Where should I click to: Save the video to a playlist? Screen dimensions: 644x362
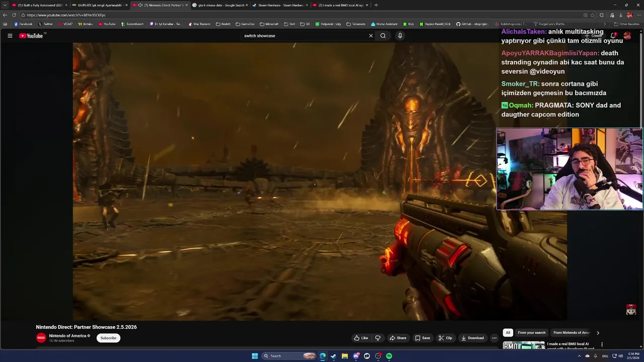pyautogui.click(x=423, y=338)
